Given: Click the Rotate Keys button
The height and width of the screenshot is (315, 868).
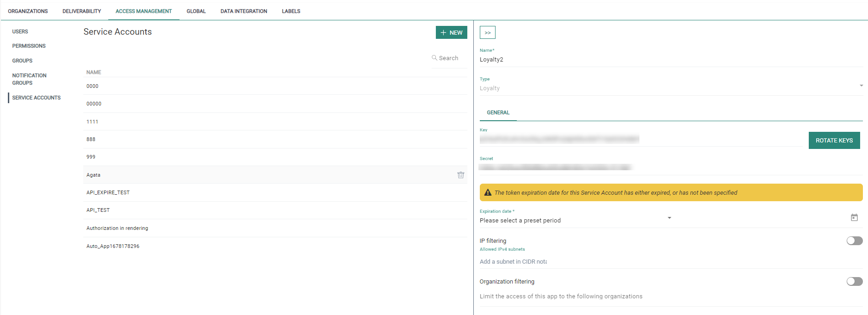Looking at the screenshot, I should tap(834, 140).
